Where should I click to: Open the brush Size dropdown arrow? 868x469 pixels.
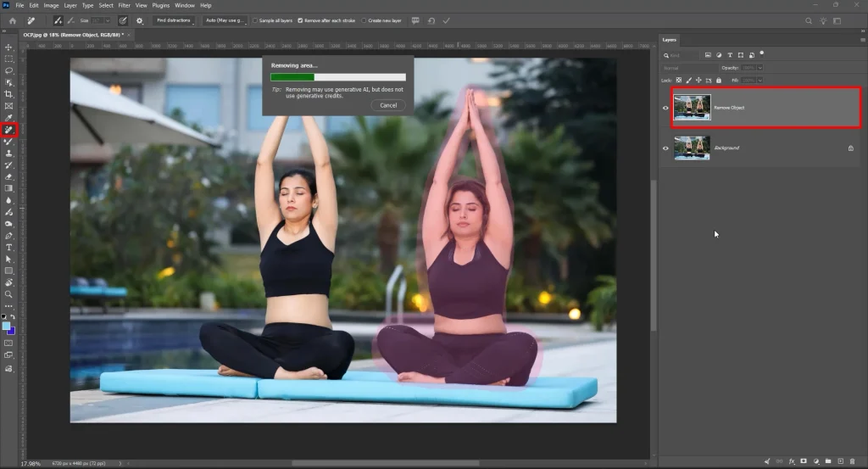click(x=108, y=20)
